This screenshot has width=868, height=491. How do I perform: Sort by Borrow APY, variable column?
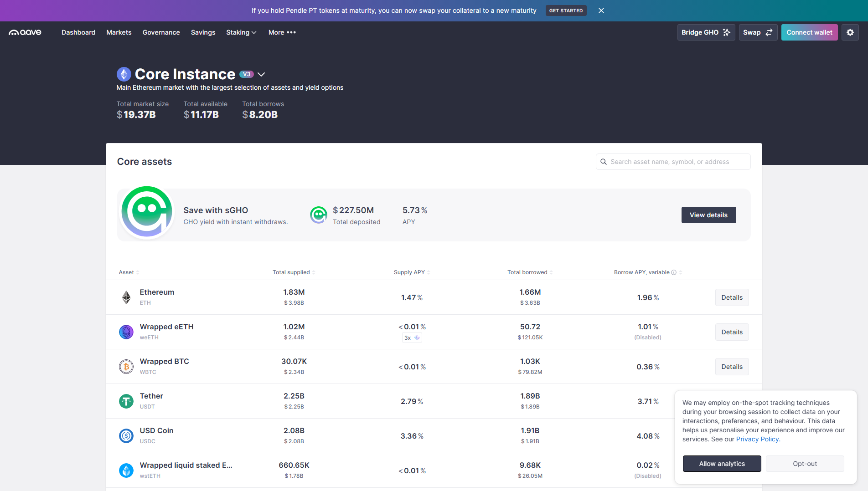pos(648,272)
